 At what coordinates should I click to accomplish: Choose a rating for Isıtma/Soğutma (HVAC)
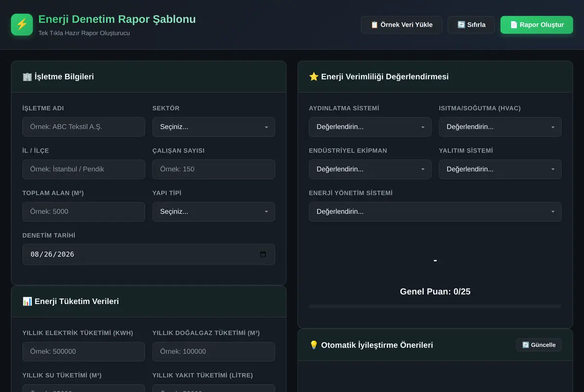(x=500, y=127)
